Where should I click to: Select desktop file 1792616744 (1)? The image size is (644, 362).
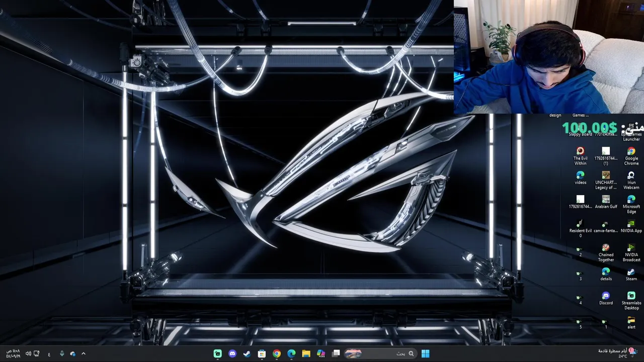click(x=606, y=156)
